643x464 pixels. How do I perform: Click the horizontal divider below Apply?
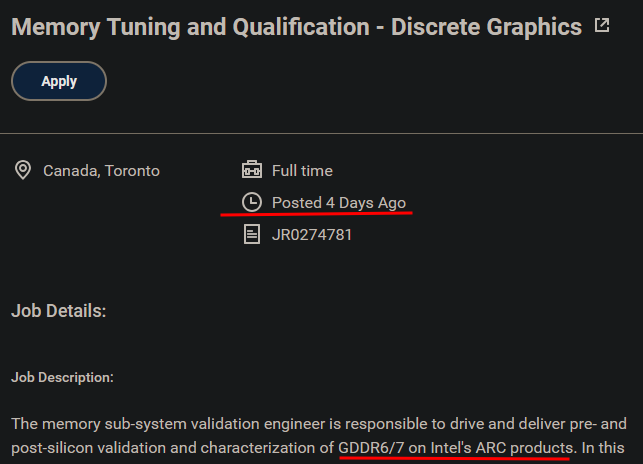click(x=321, y=133)
